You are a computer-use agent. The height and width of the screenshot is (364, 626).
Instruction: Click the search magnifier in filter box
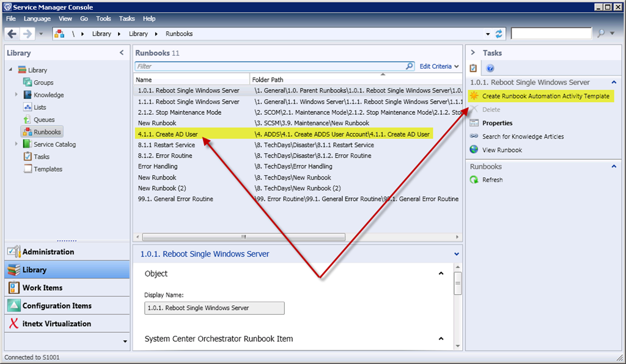point(410,66)
